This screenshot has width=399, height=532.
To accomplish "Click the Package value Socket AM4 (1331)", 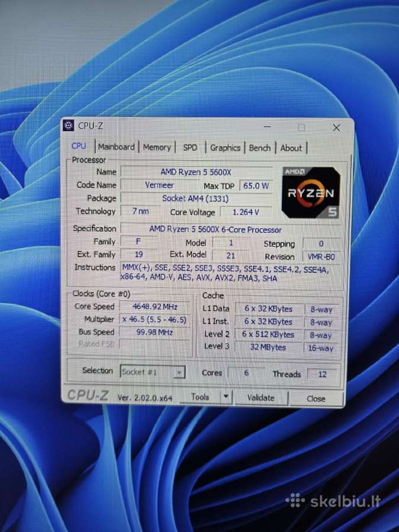I will click(x=196, y=199).
